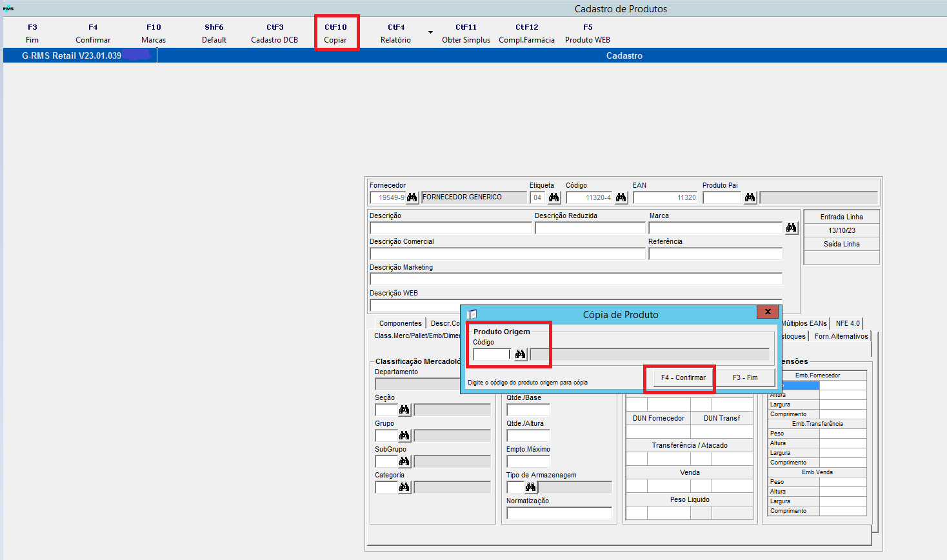
Task: Click the Produto Origem code input field
Action: tap(492, 354)
